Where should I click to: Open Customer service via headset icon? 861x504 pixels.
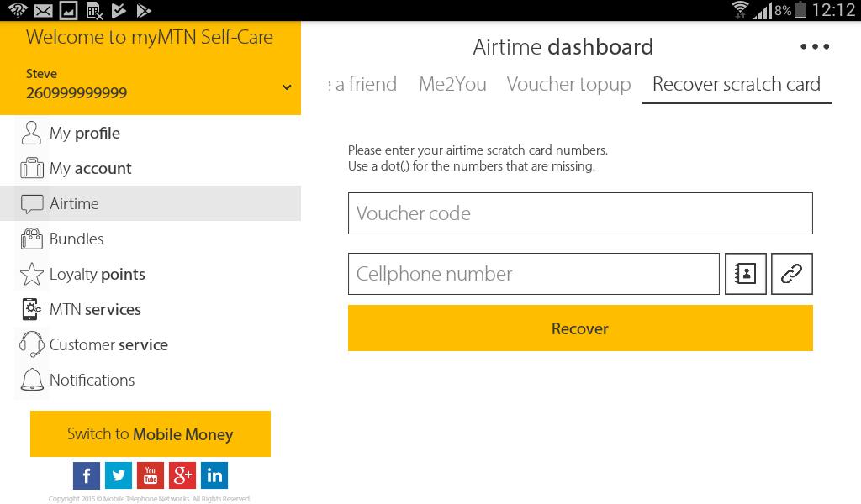tap(31, 344)
